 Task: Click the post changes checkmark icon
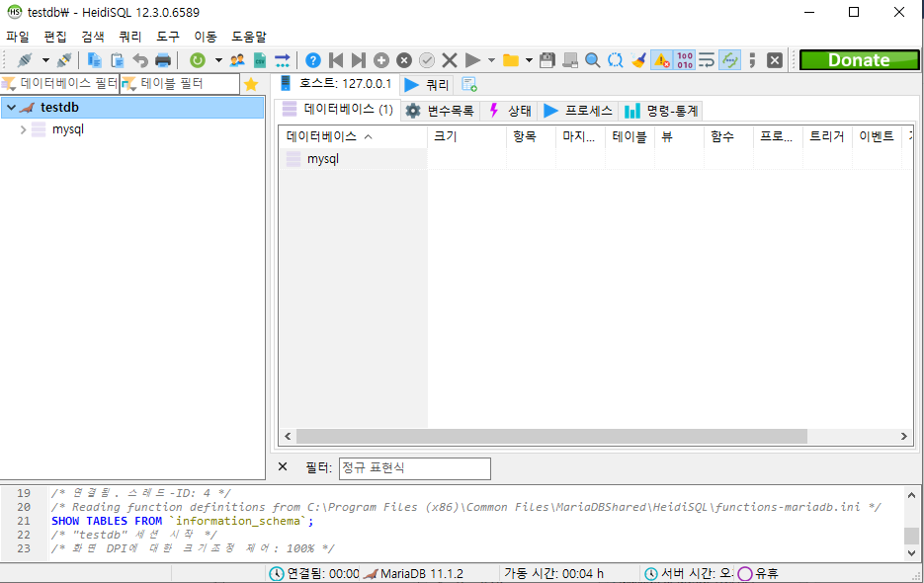[427, 60]
